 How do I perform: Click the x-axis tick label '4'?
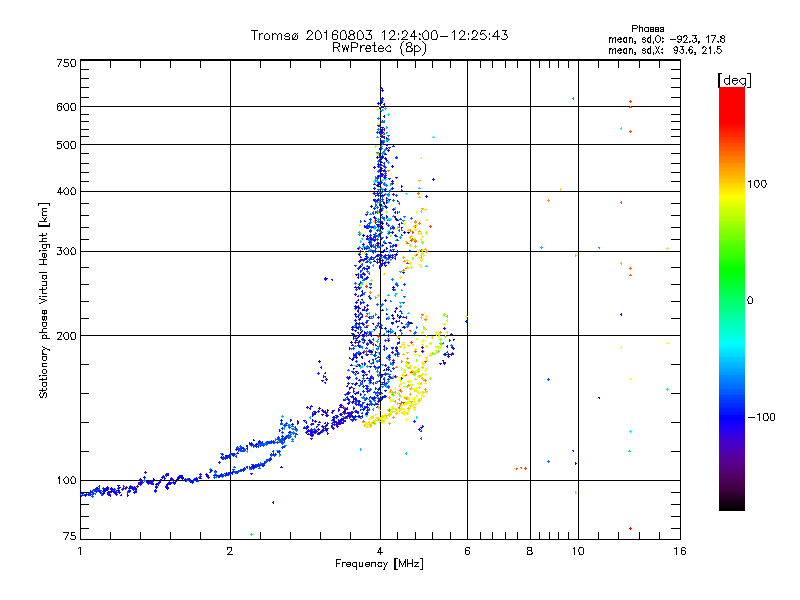pos(380,551)
